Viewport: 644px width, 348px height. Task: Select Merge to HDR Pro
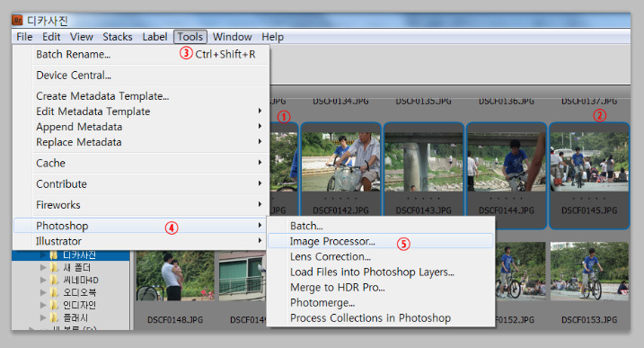(x=381, y=288)
